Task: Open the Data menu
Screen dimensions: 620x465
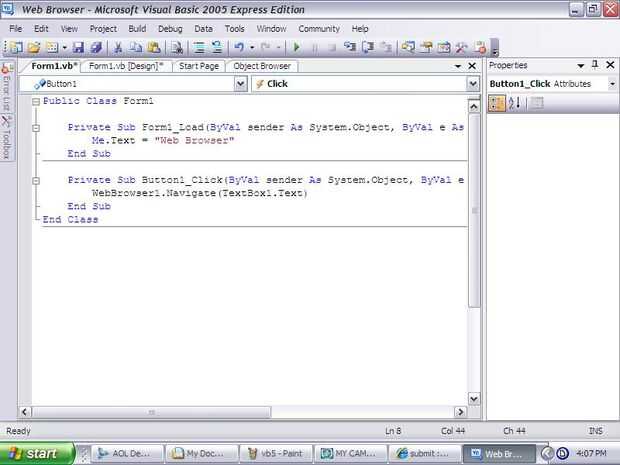Action: pyautogui.click(x=203, y=29)
